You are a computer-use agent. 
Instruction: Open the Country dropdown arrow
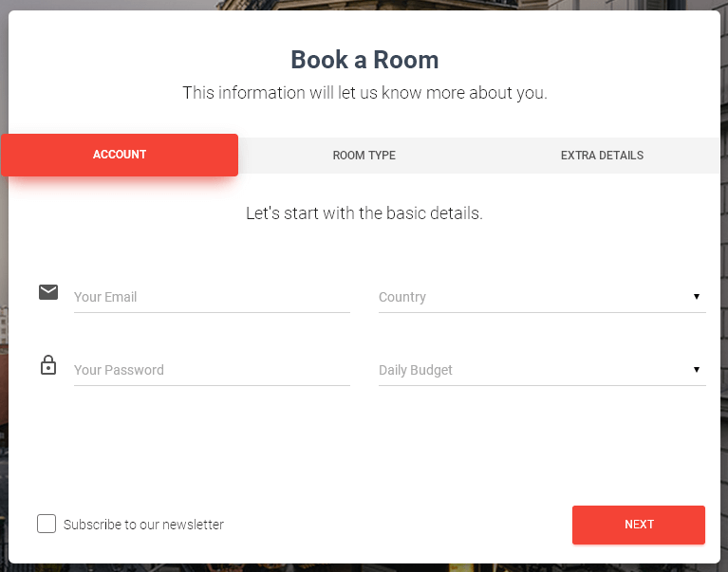pyautogui.click(x=697, y=297)
